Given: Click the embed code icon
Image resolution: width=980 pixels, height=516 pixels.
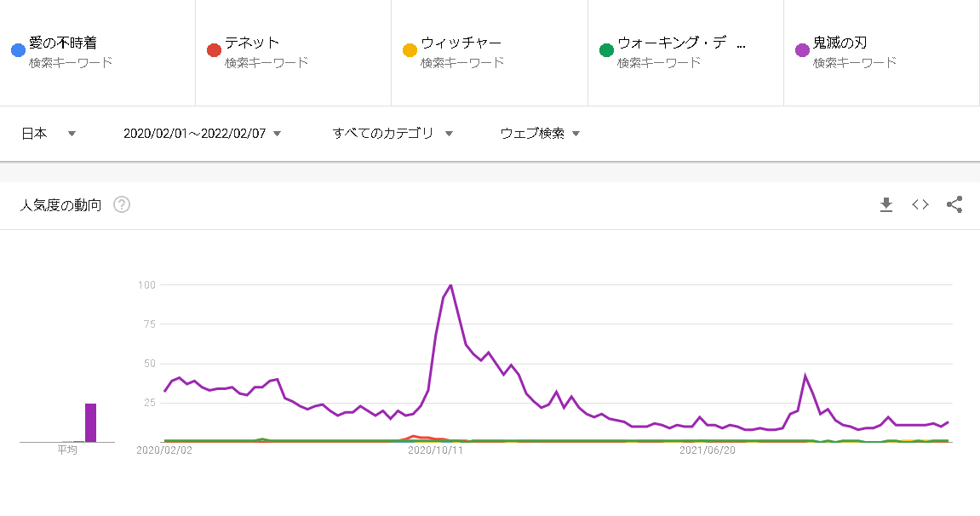Looking at the screenshot, I should [920, 204].
